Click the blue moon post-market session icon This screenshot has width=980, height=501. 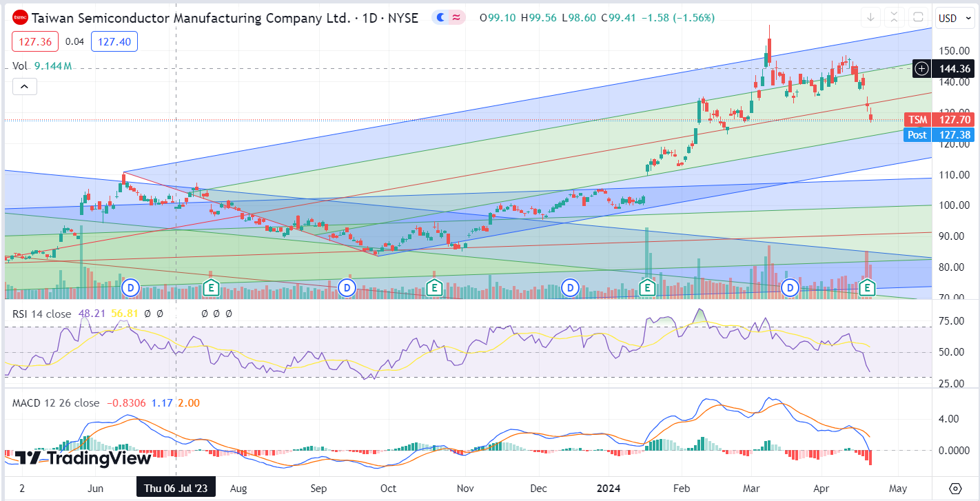coord(440,18)
